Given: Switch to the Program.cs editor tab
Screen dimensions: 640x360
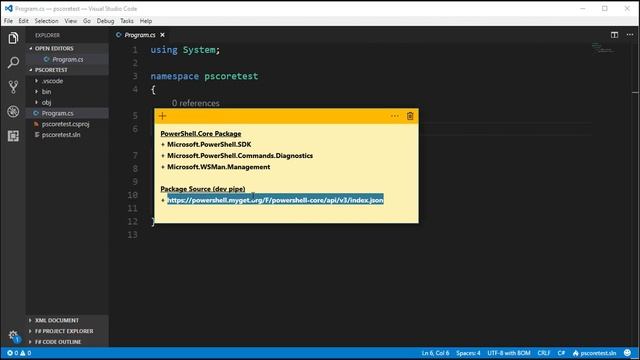Looking at the screenshot, I should click(x=140, y=35).
